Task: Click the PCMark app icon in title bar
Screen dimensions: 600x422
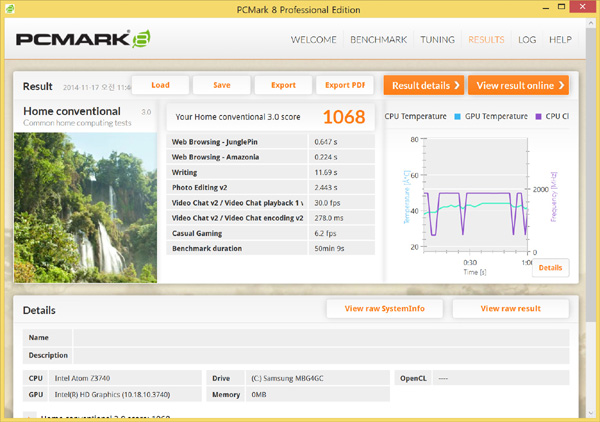Action: (x=10, y=8)
